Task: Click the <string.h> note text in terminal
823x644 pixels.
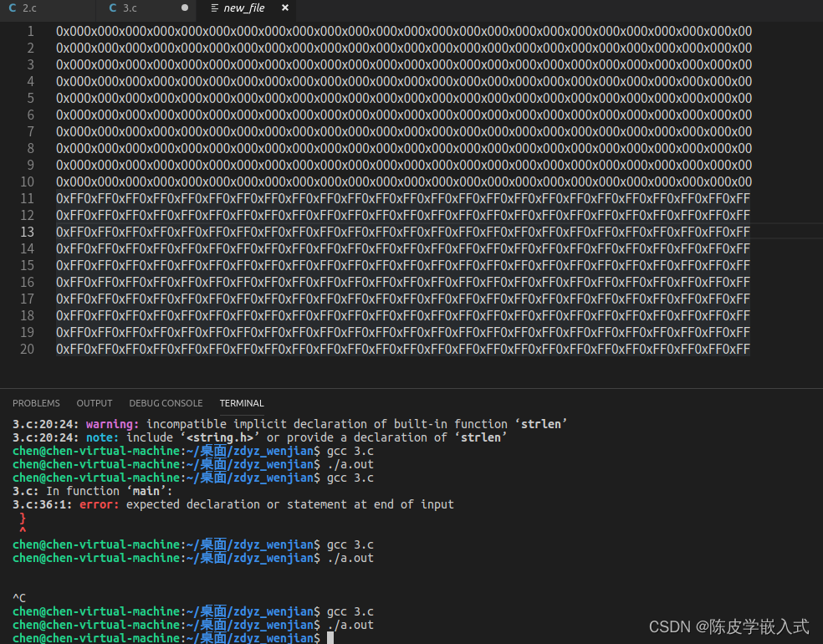Action: [222, 437]
